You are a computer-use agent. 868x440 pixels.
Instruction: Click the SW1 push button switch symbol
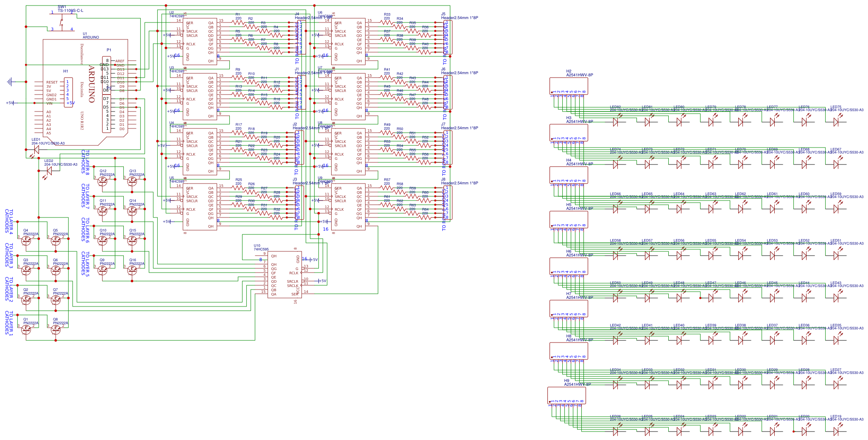click(62, 21)
